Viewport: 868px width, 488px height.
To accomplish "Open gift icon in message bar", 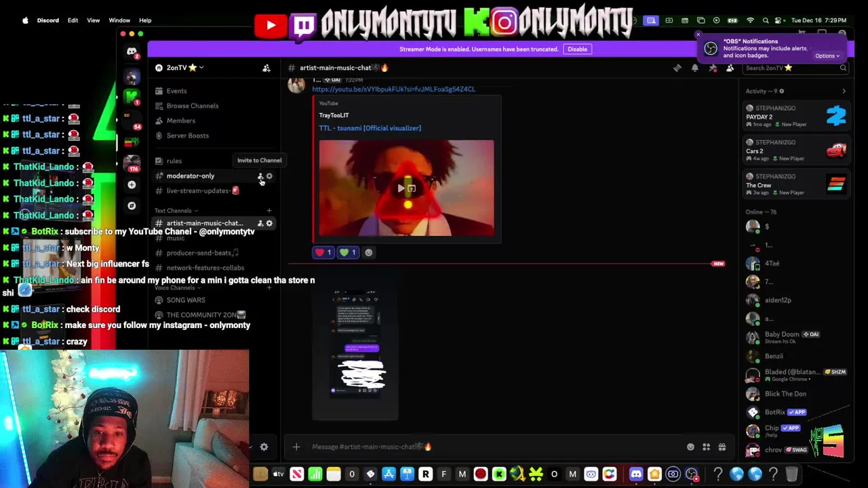I will [x=722, y=447].
